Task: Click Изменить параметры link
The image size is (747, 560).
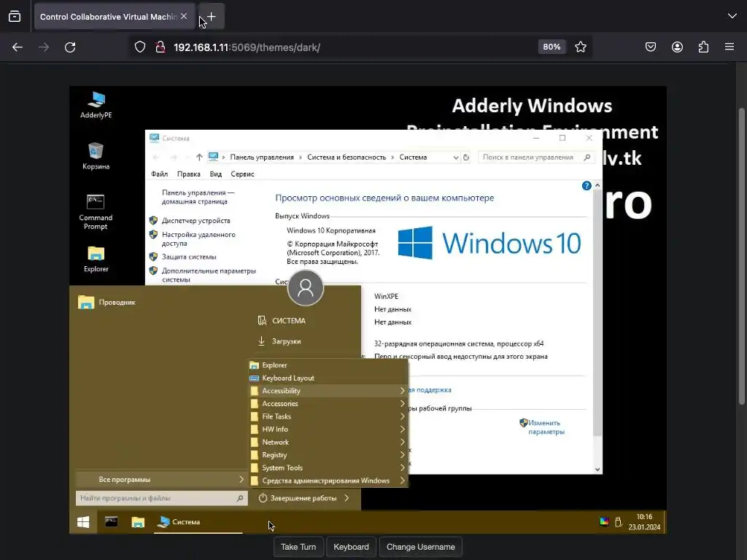Action: pyautogui.click(x=546, y=427)
